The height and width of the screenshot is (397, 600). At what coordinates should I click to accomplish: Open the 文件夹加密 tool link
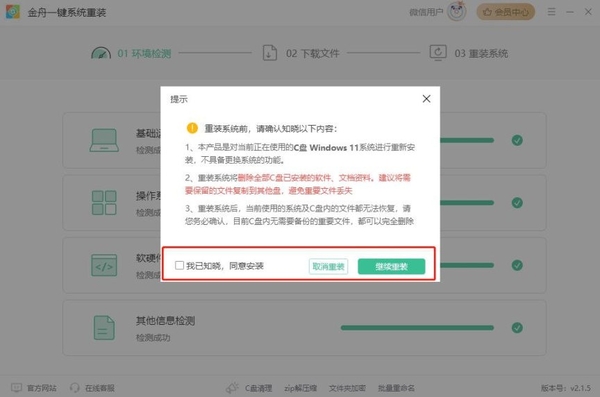point(347,388)
